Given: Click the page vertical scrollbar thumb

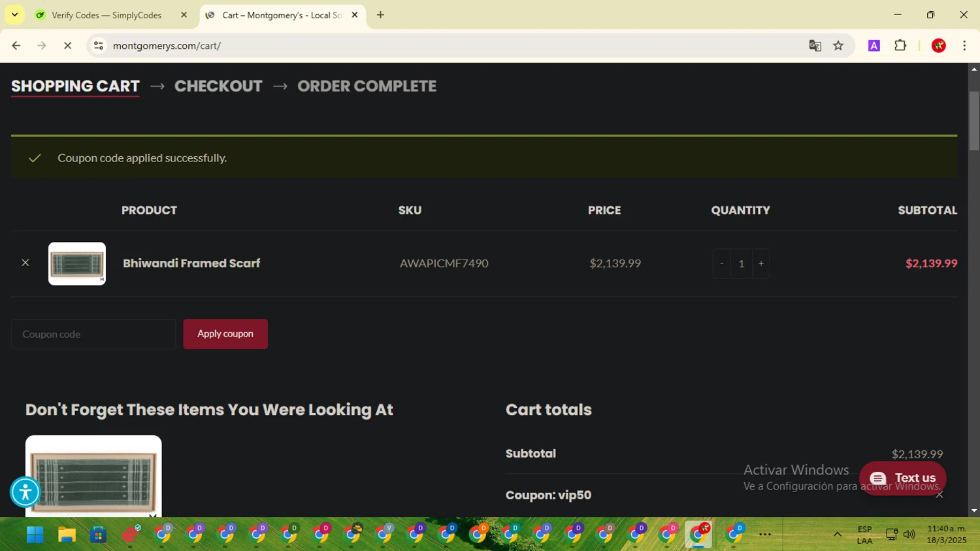Looking at the screenshot, I should click(x=974, y=121).
